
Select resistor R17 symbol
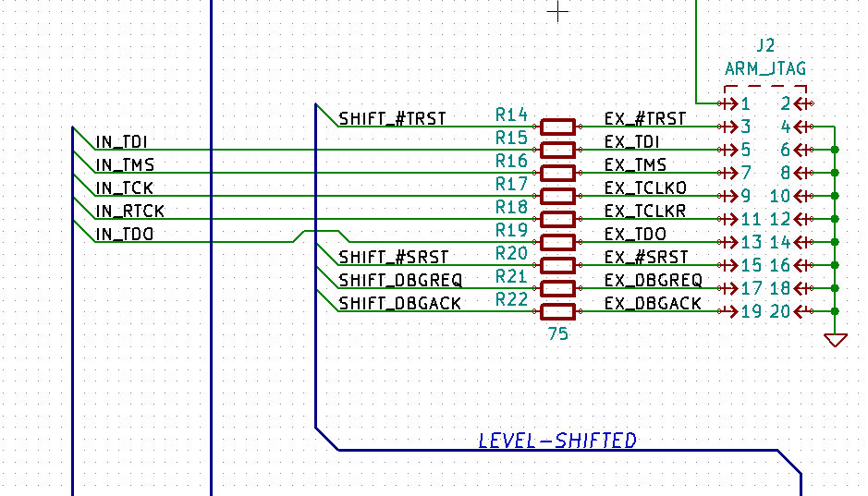pos(557,196)
